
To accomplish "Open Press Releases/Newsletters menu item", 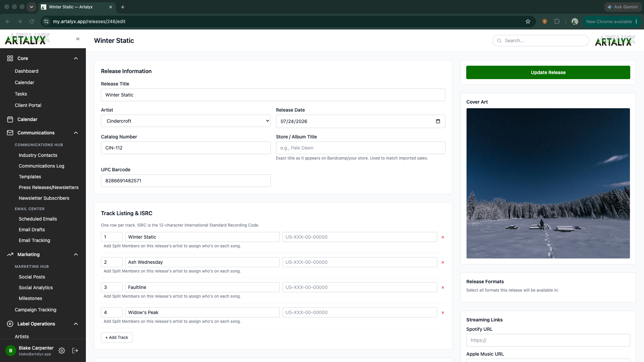I will pos(49,187).
